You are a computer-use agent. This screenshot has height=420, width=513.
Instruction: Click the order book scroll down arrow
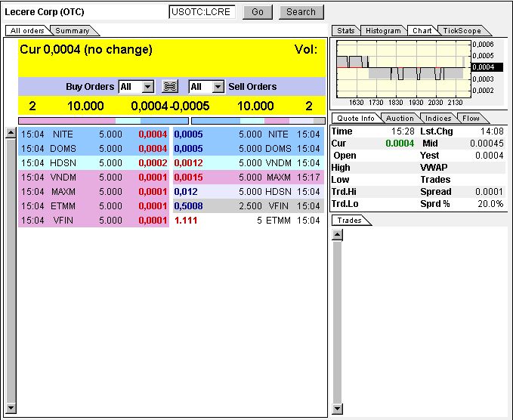11,409
